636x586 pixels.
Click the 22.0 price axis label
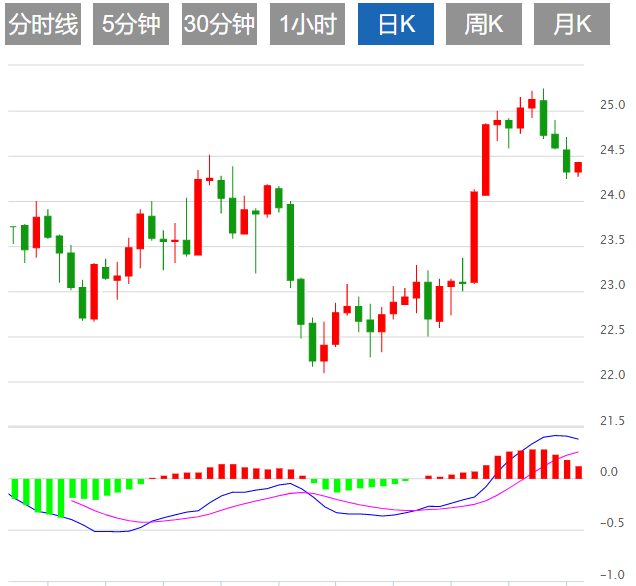(x=612, y=375)
